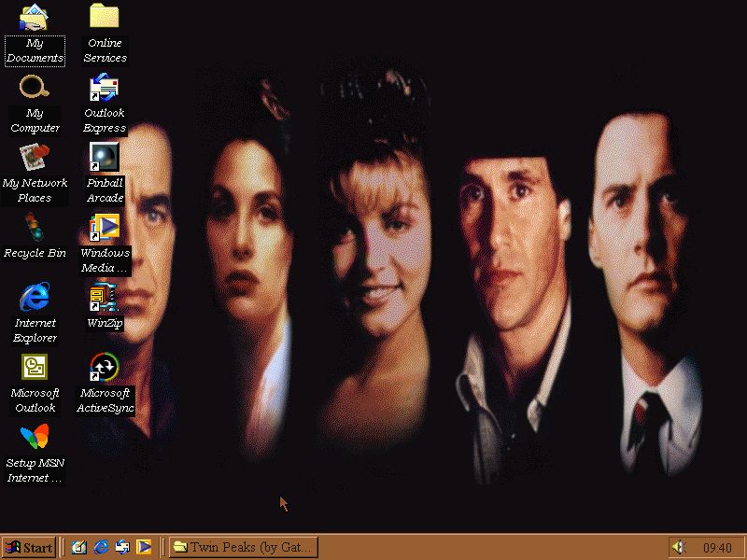Switch to Twin Peaks taskbar window

coord(243,547)
